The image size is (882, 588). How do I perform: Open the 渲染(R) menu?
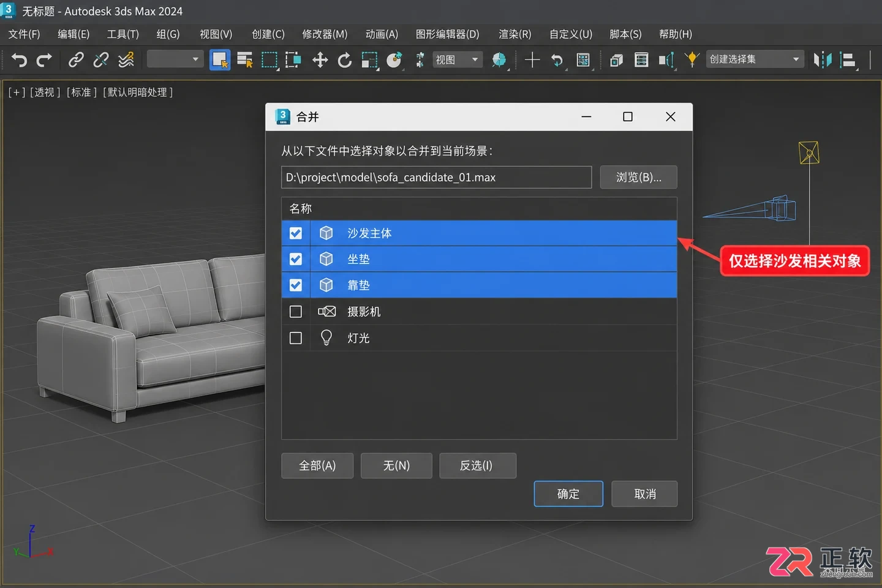click(515, 34)
